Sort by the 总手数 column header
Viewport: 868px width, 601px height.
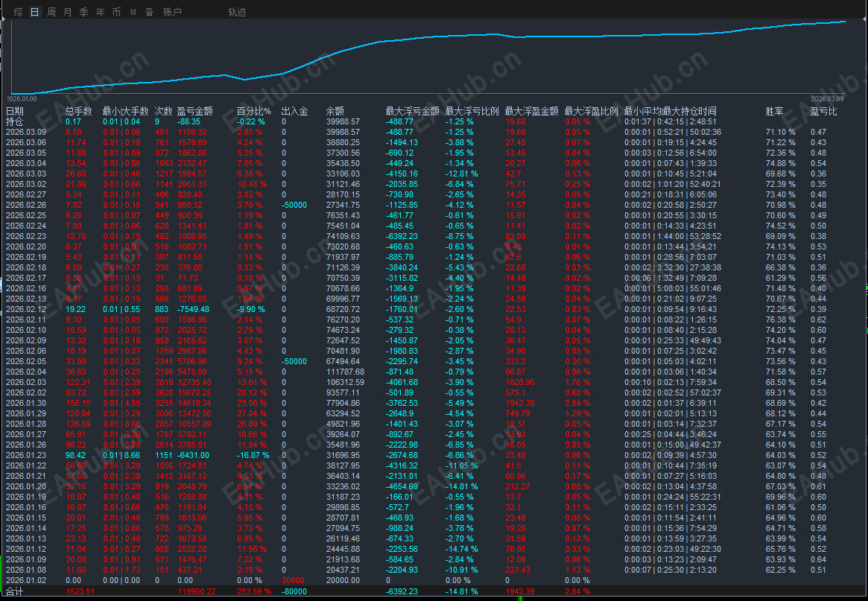pos(79,111)
